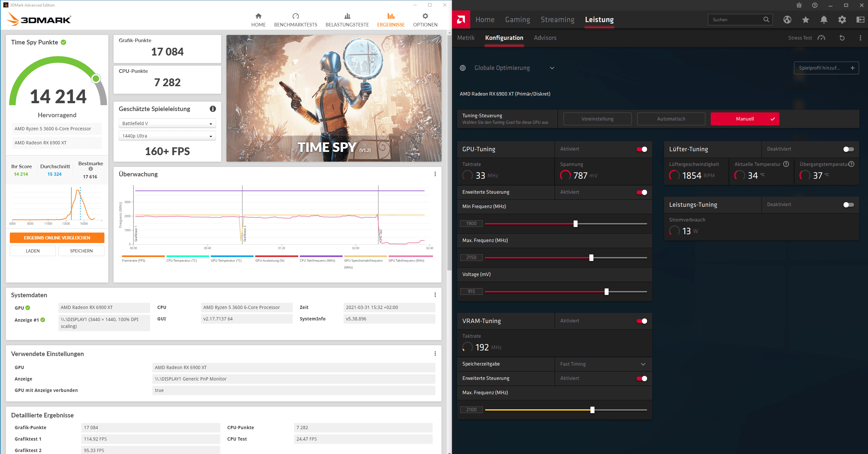Open the Battlefield V game dropdown
Image resolution: width=868 pixels, height=454 pixels.
point(167,123)
